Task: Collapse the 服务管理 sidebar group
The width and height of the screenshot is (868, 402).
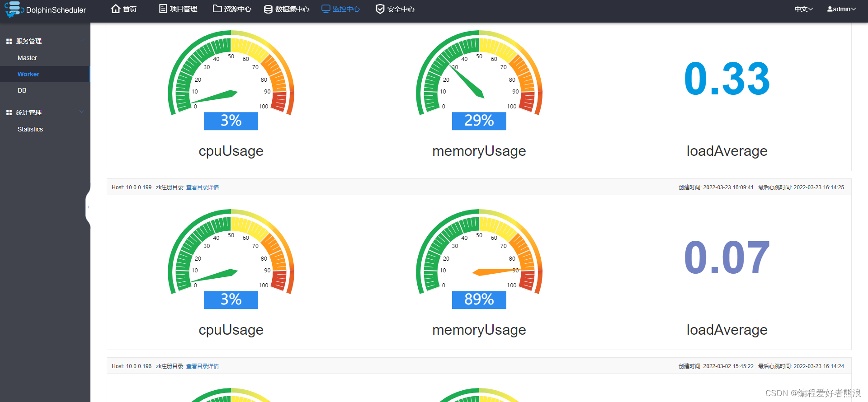Action: (x=45, y=41)
